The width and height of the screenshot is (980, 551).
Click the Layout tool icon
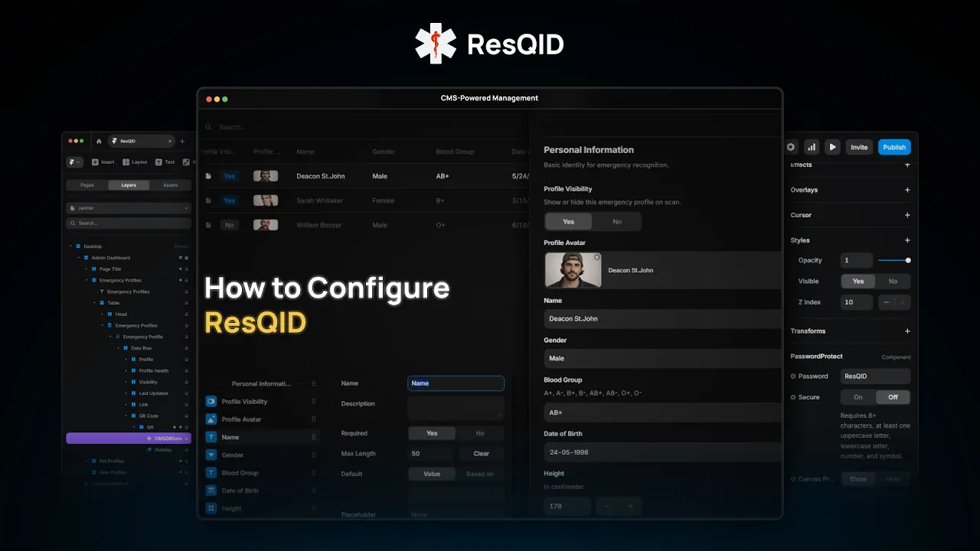tap(126, 162)
